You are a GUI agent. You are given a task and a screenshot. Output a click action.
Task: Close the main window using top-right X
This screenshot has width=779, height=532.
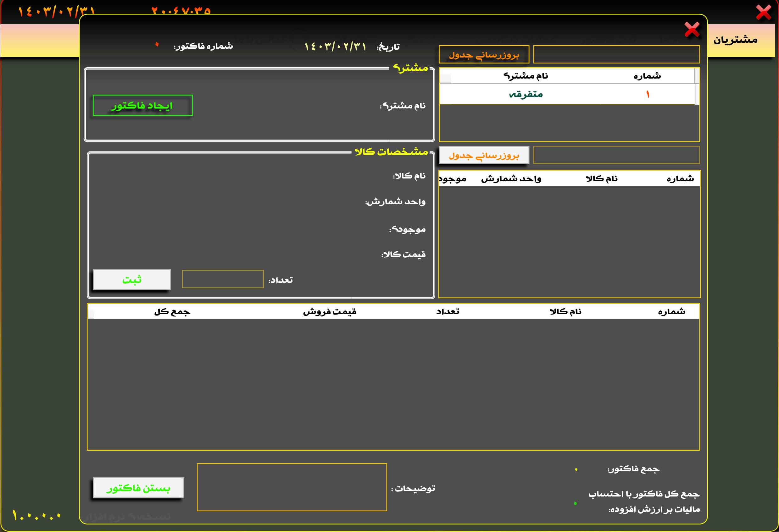click(763, 12)
